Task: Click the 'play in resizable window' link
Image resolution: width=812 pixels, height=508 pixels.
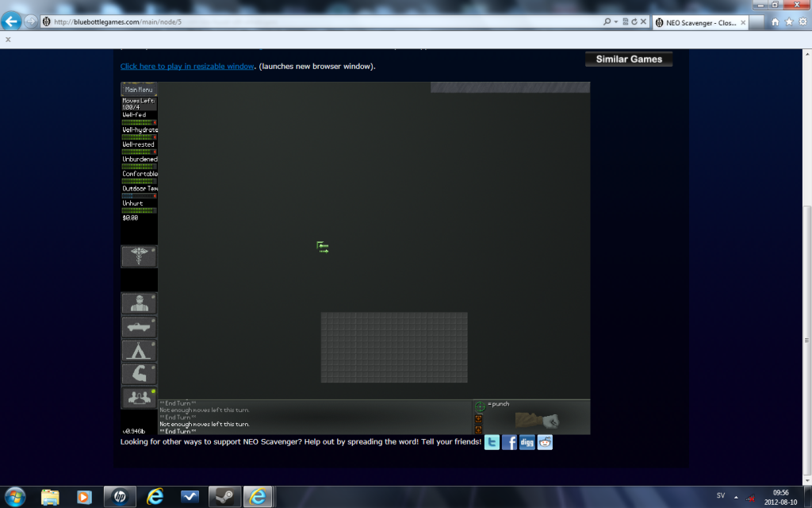Action: pyautogui.click(x=187, y=66)
